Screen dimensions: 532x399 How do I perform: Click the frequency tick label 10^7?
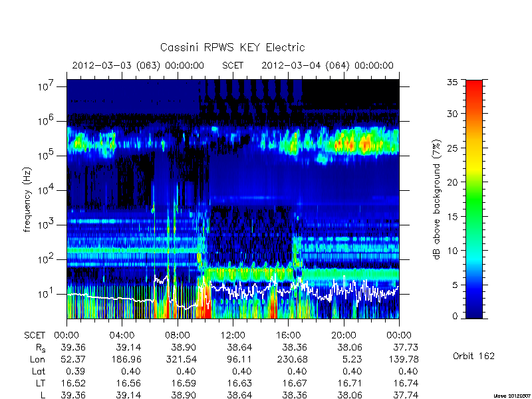[x=46, y=86]
